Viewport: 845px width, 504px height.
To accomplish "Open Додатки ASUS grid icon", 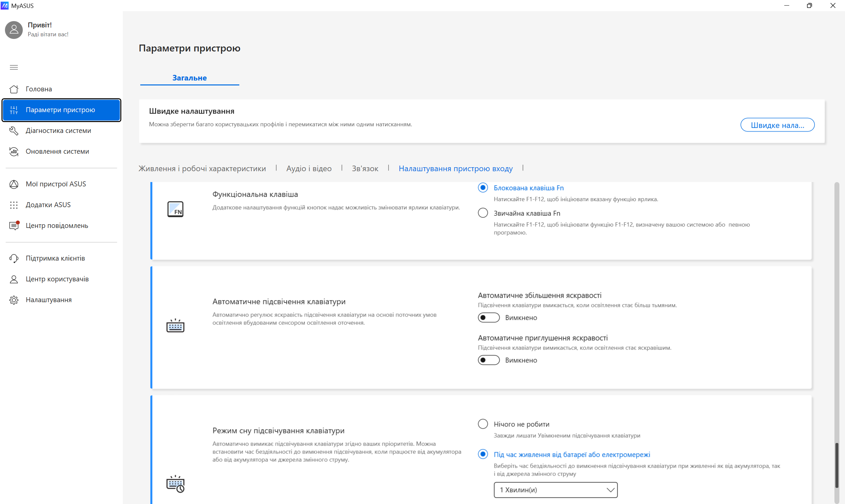I will point(14,205).
